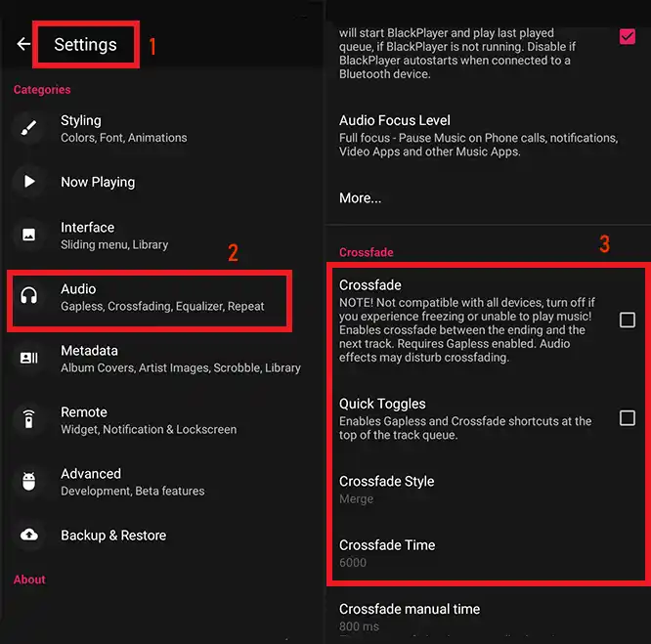
Task: Uncheck the pink Bluetooth autostart checkbox
Action: (x=627, y=36)
